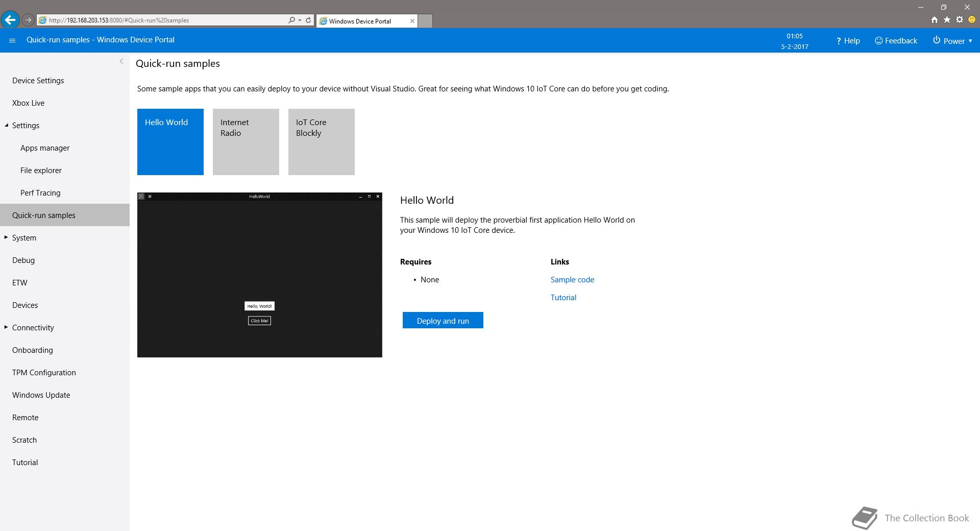Collapse the Settings tree section
Image resolution: width=980 pixels, height=531 pixels.
point(7,125)
